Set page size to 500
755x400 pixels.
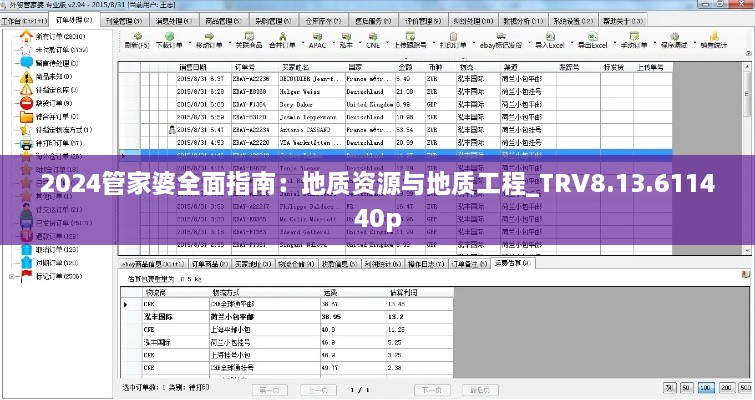pyautogui.click(x=746, y=388)
